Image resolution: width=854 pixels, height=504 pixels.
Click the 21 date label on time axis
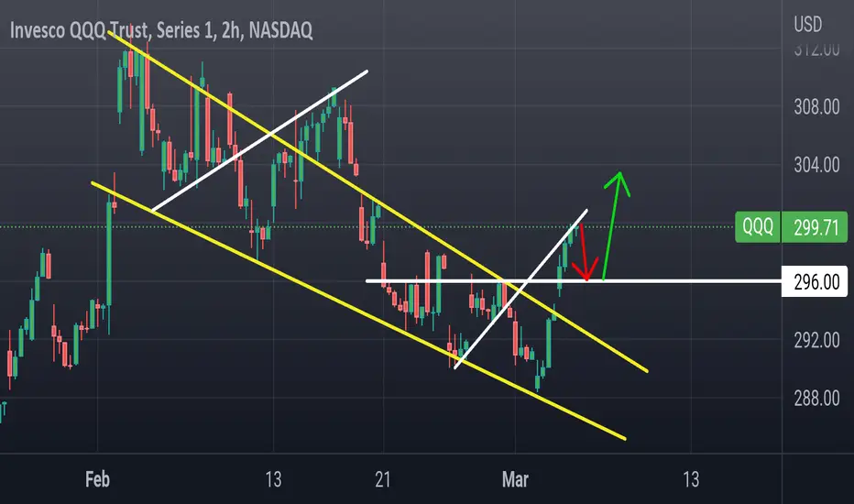[383, 479]
